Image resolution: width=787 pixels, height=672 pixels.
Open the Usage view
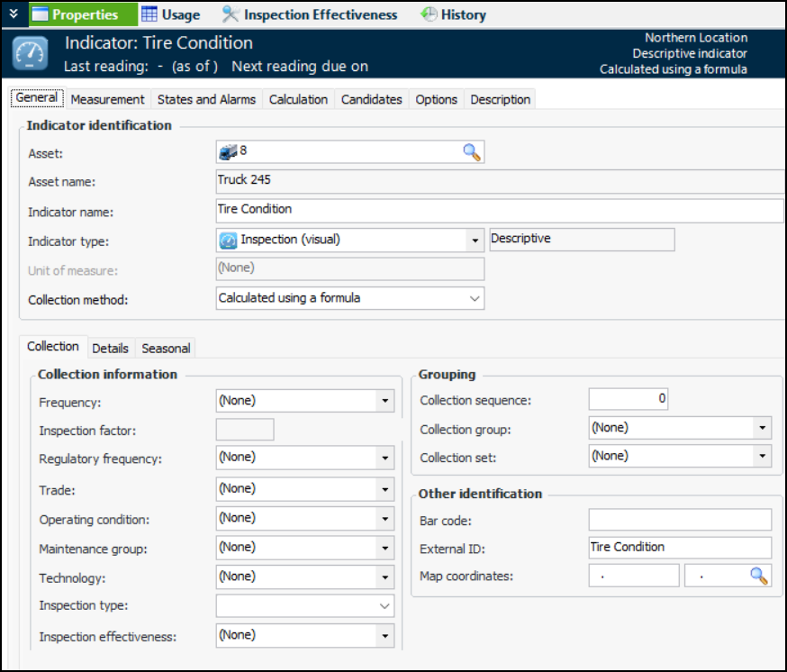pyautogui.click(x=171, y=14)
